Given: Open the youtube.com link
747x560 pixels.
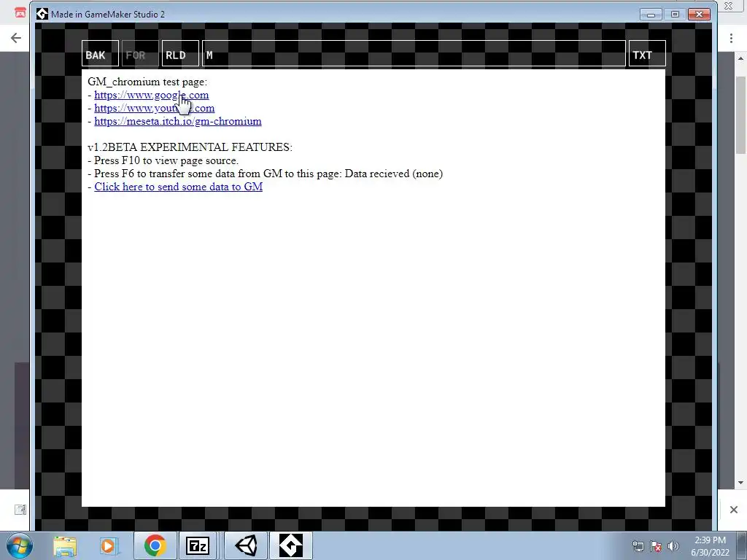Looking at the screenshot, I should 155,108.
